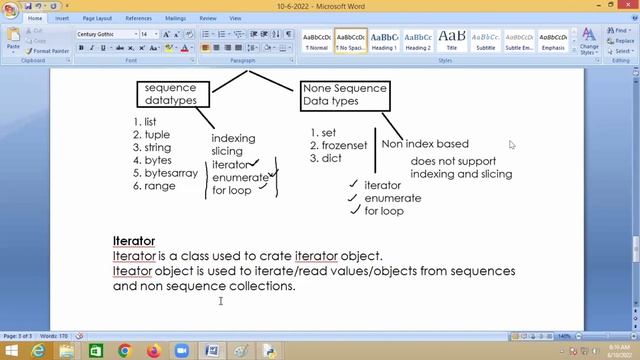Zoom out with minus button
The height and width of the screenshot is (360, 640).
pos(579,336)
